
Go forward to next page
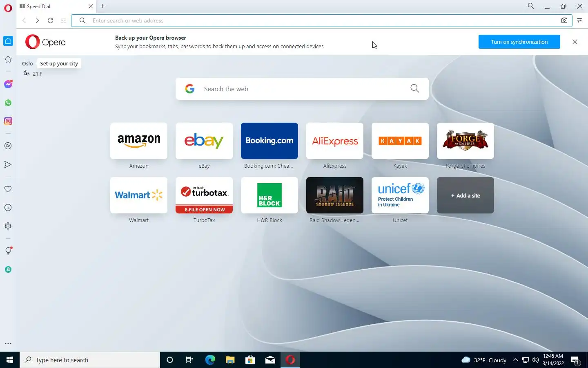(x=37, y=20)
